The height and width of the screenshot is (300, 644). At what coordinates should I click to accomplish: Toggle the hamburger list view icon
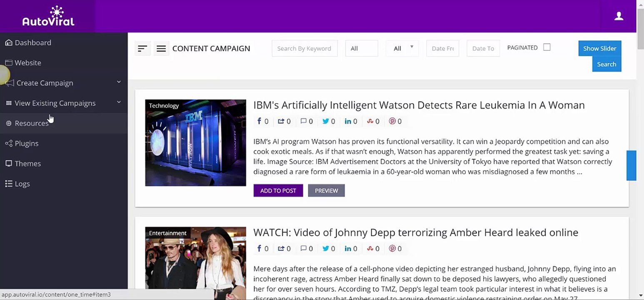pyautogui.click(x=161, y=49)
